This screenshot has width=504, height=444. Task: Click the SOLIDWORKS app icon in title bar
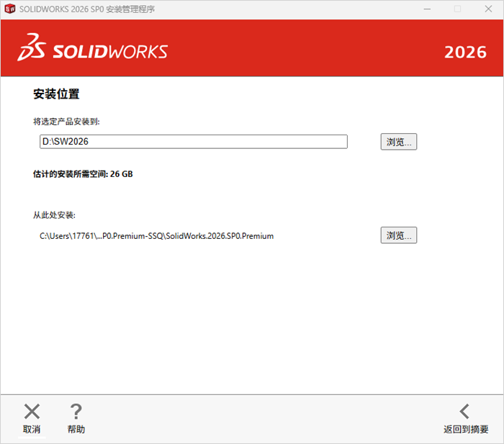tap(10, 9)
